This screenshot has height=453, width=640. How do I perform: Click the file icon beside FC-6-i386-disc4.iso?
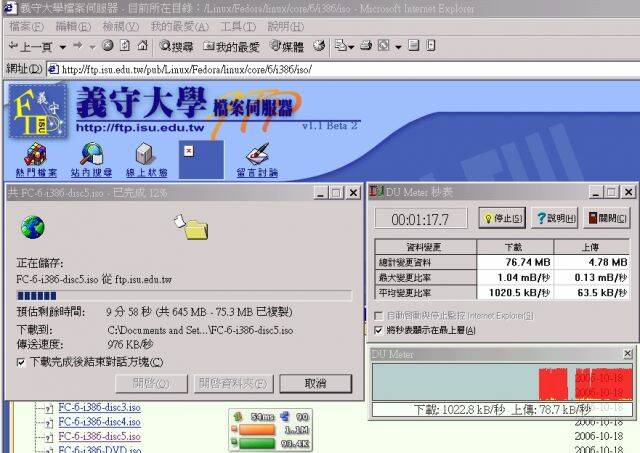[x=49, y=423]
